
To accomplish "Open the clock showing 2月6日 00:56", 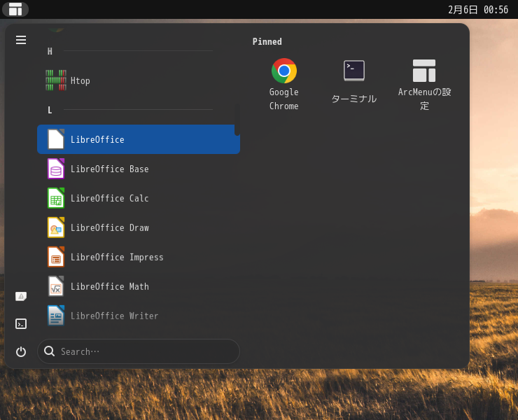I will coord(477,10).
